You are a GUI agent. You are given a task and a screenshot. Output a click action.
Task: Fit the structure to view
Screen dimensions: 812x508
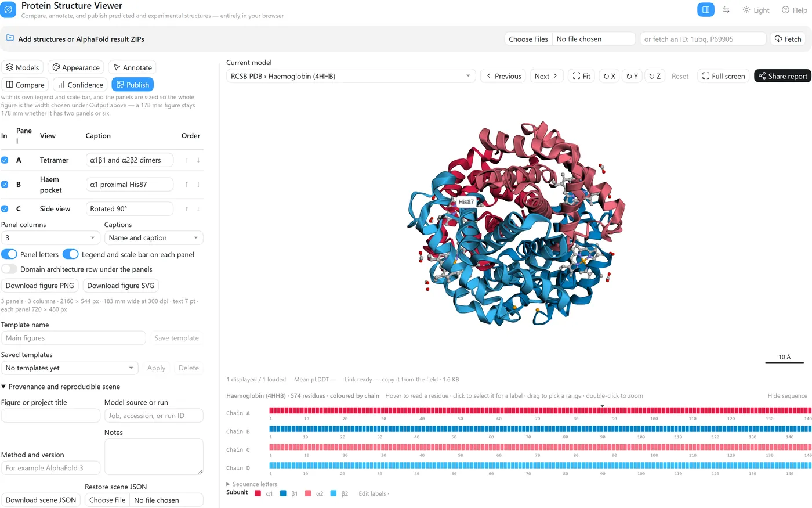pos(581,76)
